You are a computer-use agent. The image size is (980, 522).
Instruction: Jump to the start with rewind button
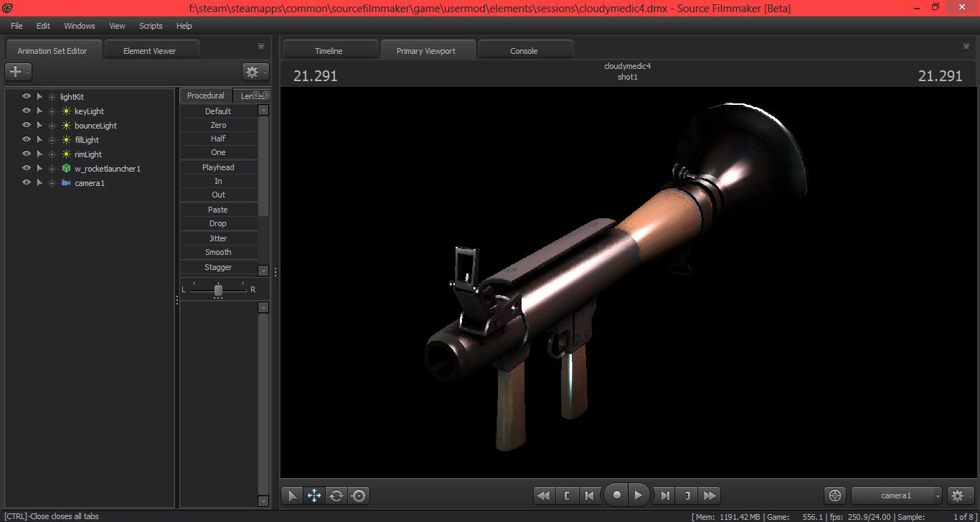(544, 495)
